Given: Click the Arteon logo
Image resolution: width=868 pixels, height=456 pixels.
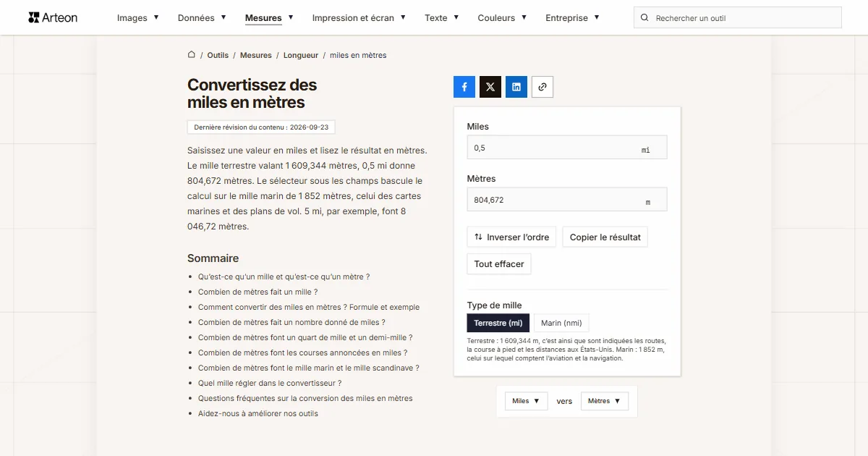Looking at the screenshot, I should pos(53,17).
